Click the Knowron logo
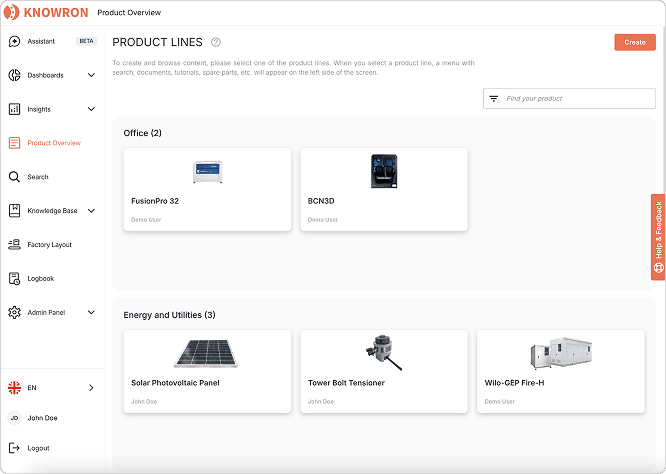The height and width of the screenshot is (474, 666). click(x=46, y=12)
